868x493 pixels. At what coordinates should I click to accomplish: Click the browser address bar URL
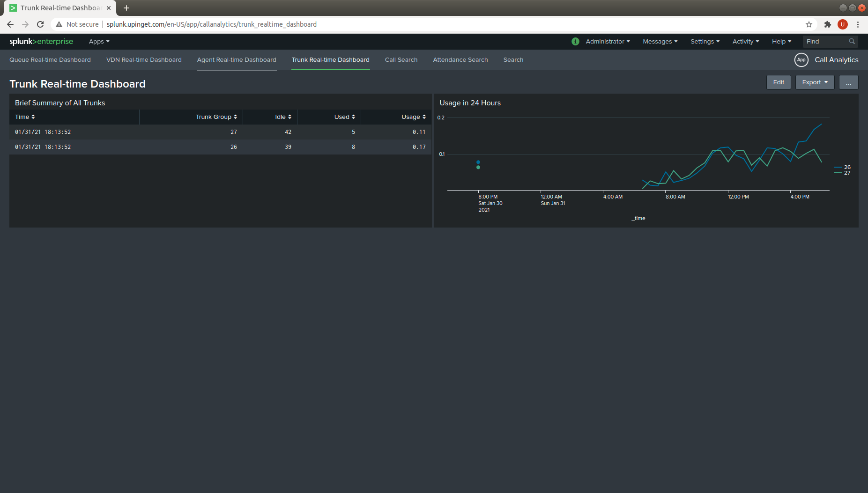(212, 24)
